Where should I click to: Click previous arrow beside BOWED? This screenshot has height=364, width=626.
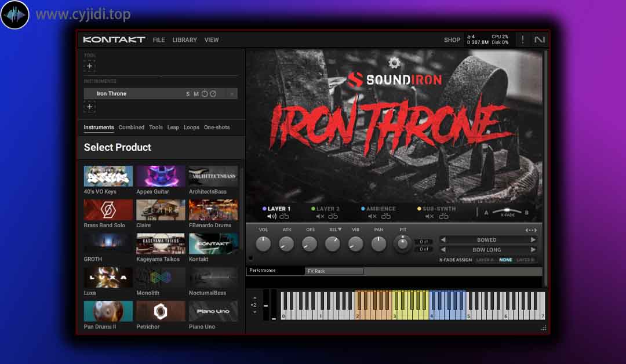443,240
